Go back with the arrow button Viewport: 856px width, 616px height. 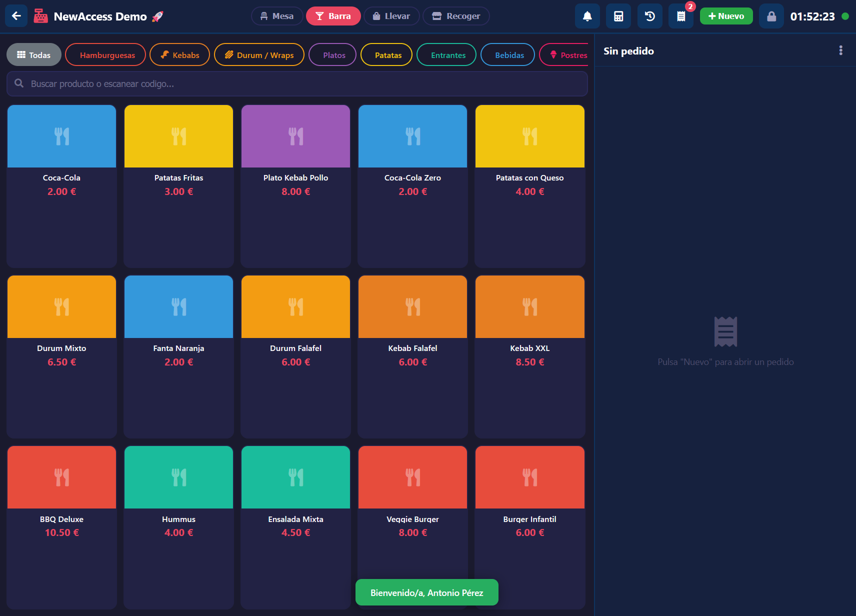click(x=16, y=16)
